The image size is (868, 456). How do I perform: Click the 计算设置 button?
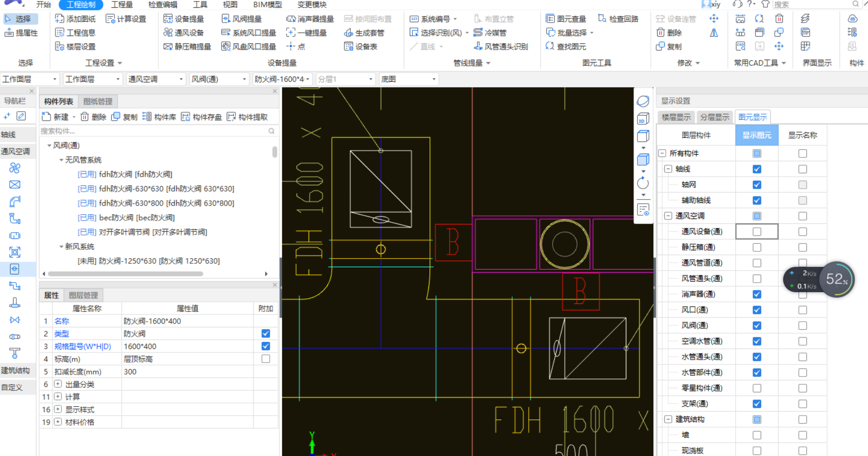click(126, 19)
